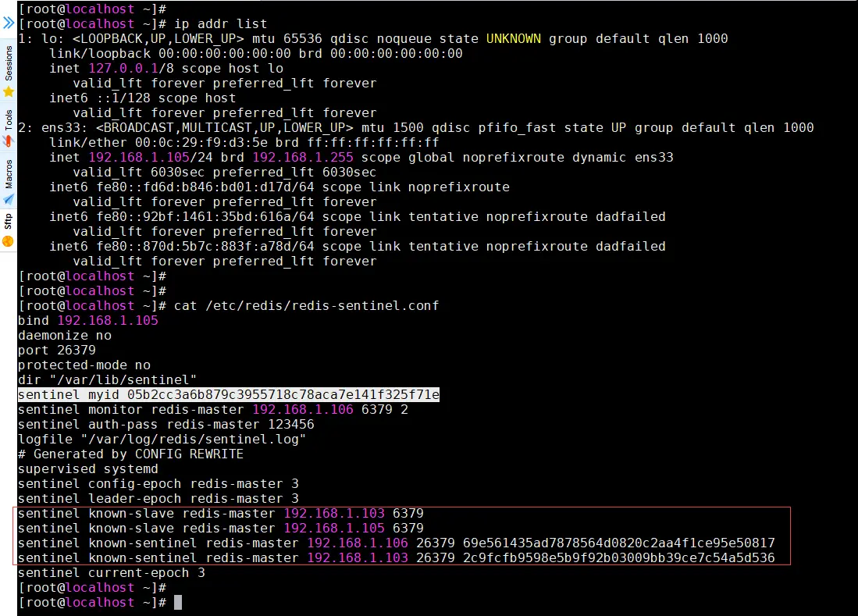Click inet6 address fe80::fd6d:b846:bd01:d17d/64
Viewport: 858px width, 616px height.
(205, 187)
